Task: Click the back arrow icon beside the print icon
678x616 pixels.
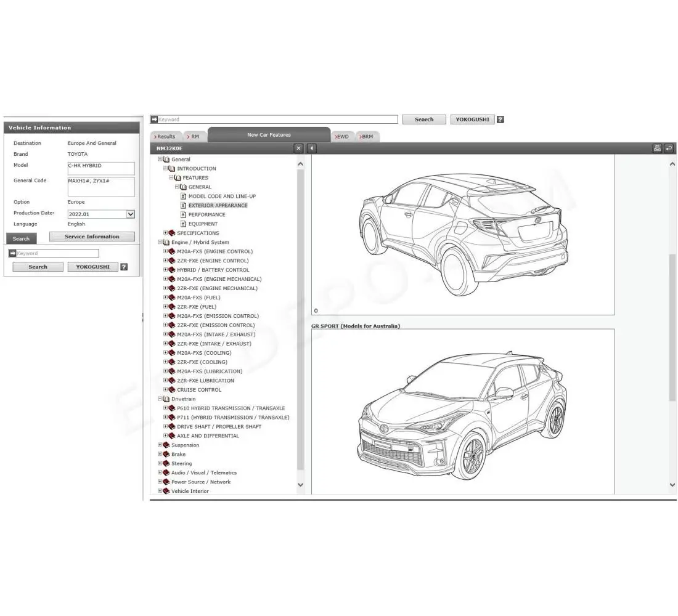Action: [x=669, y=148]
